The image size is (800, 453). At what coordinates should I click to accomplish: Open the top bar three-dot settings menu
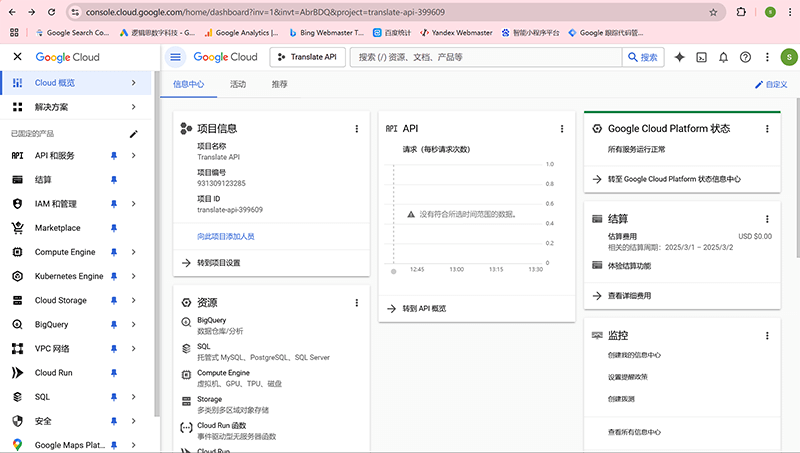(767, 57)
